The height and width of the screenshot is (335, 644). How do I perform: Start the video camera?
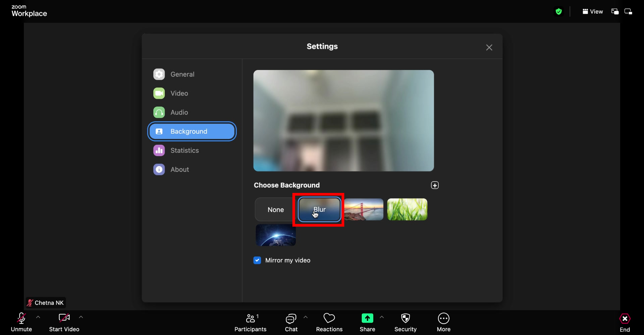pyautogui.click(x=64, y=322)
